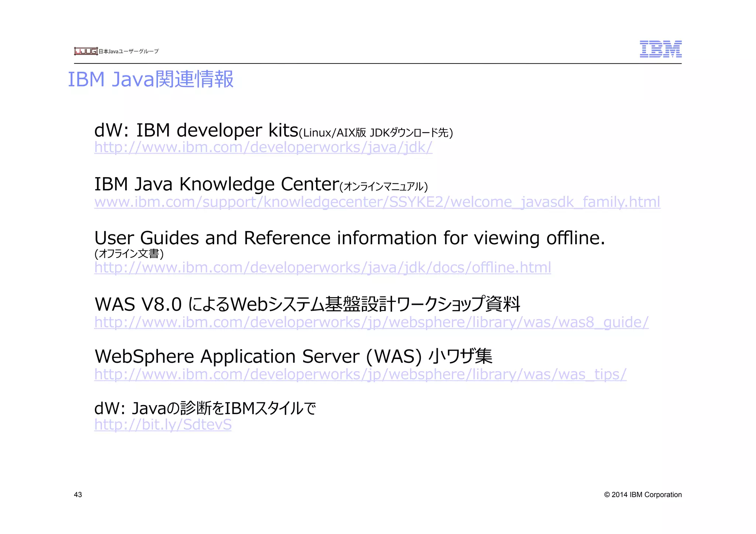Click 'IBM Java Knowledge Center' heading
The height and width of the screenshot is (534, 756).
click(x=217, y=184)
